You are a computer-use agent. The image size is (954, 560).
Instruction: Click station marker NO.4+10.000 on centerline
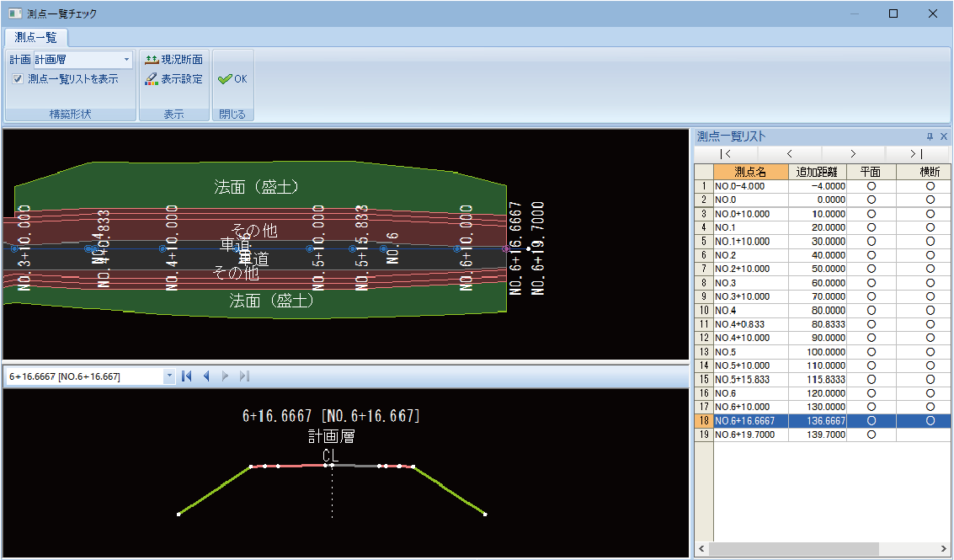click(x=163, y=248)
